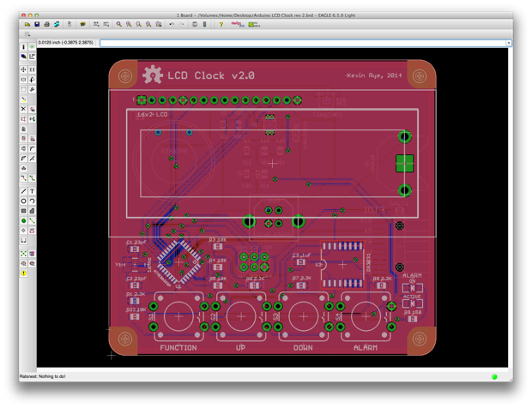Print the board layout

[x=47, y=24]
